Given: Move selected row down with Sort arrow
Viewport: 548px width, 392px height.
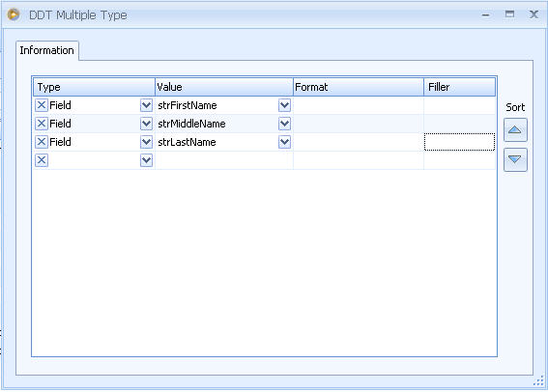Looking at the screenshot, I should tap(515, 159).
